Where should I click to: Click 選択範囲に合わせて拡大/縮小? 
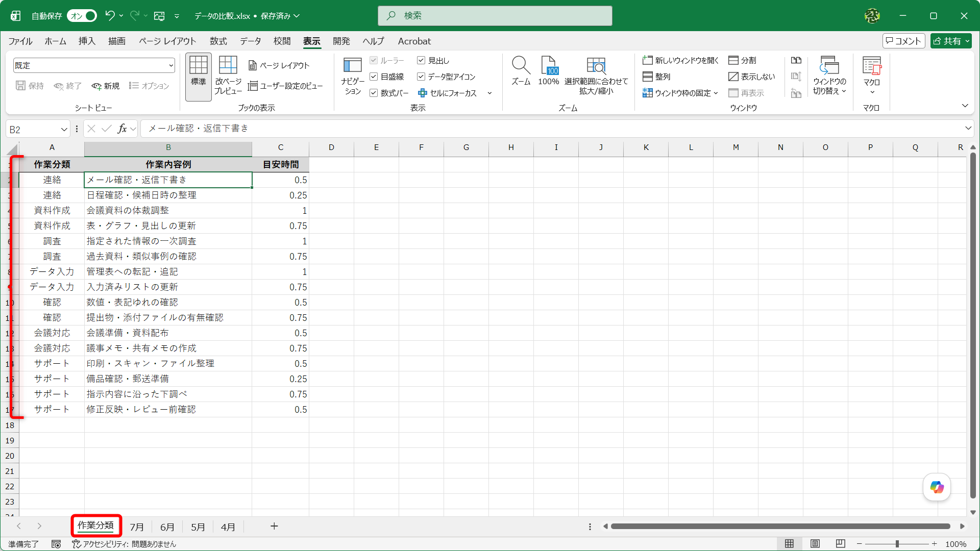[596, 76]
